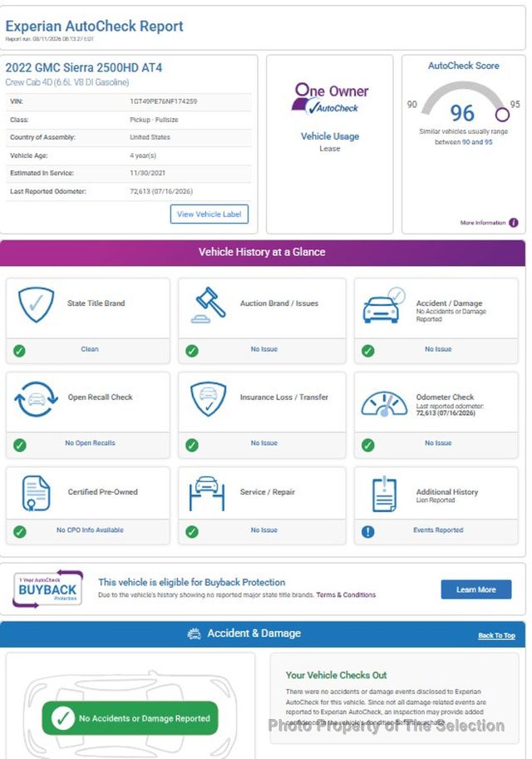Image resolution: width=532 pixels, height=759 pixels.
Task: Click the Your Vehicle Checks Out heading
Action: (337, 675)
